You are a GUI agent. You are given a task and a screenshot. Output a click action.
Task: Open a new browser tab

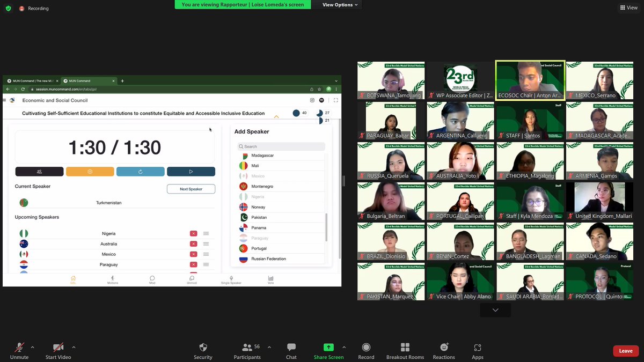tap(122, 81)
